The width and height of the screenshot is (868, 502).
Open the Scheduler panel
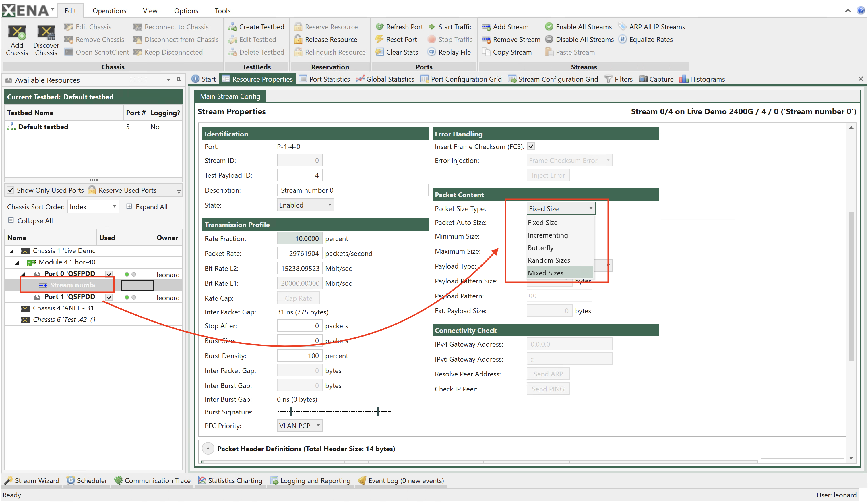(87, 480)
